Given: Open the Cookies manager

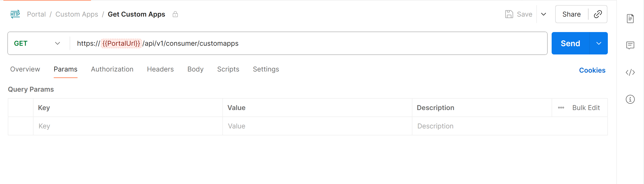Looking at the screenshot, I should coord(592,70).
